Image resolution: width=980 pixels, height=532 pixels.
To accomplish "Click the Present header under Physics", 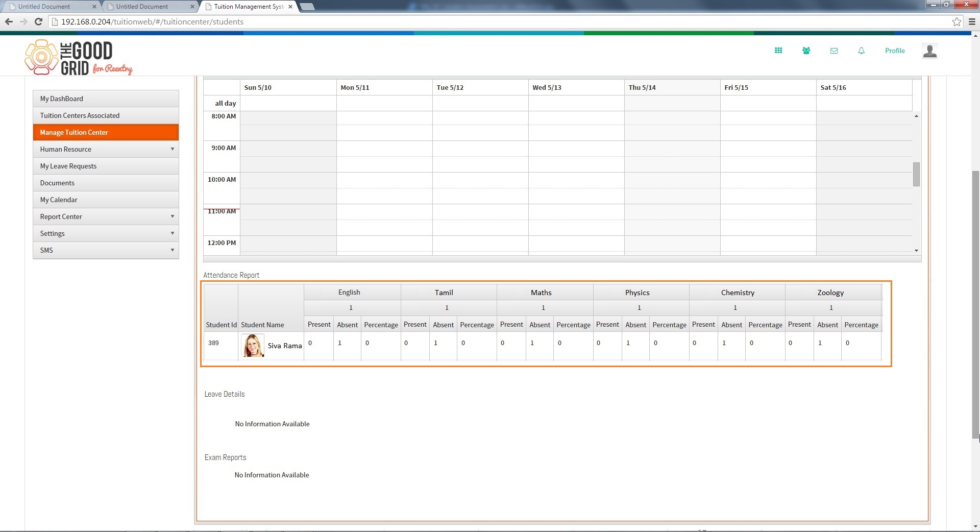I will (607, 324).
